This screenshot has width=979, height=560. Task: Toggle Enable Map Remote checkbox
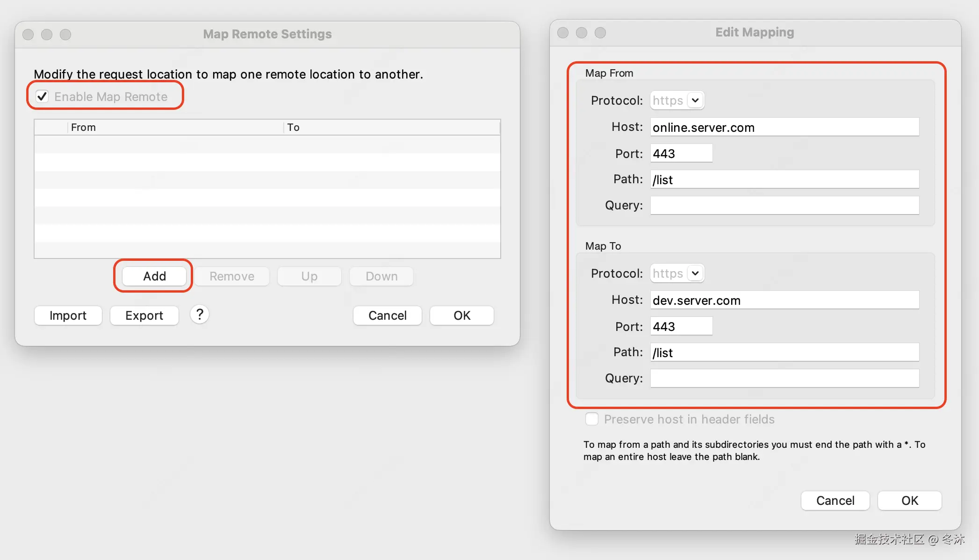coord(43,96)
